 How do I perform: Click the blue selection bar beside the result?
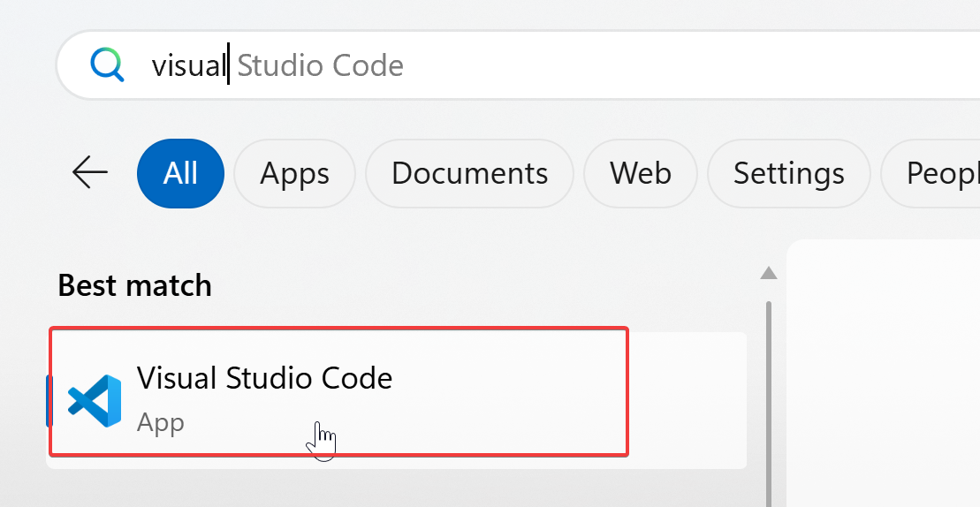[49, 400]
